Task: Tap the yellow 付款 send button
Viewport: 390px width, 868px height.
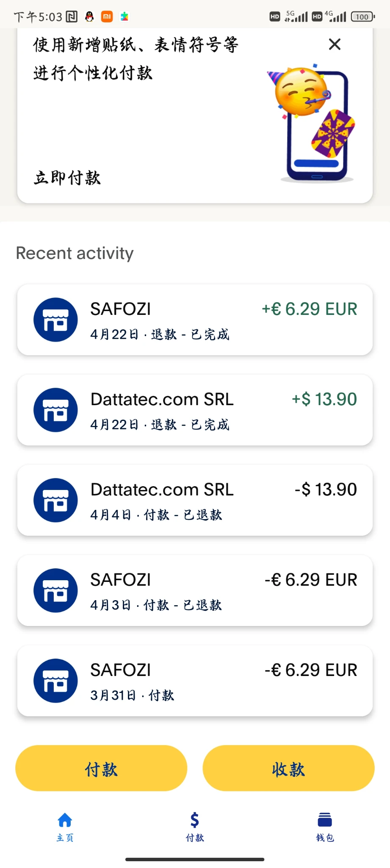Action: click(x=101, y=768)
